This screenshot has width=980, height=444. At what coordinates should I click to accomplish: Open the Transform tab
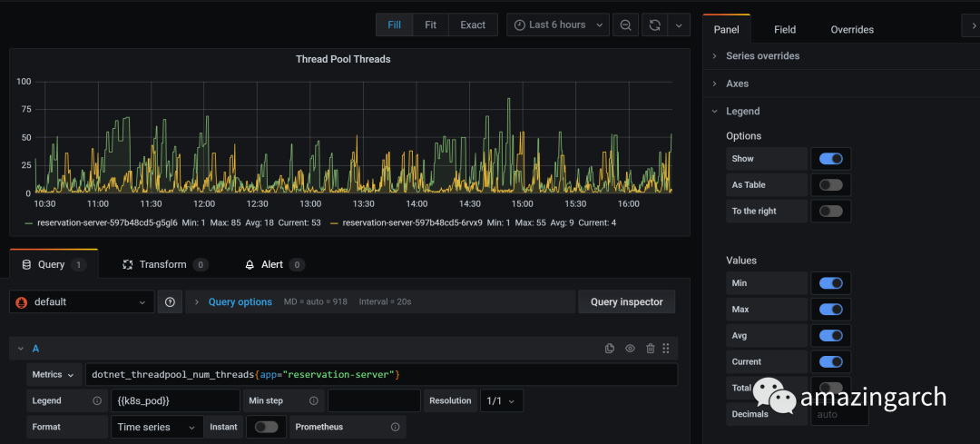(x=165, y=264)
